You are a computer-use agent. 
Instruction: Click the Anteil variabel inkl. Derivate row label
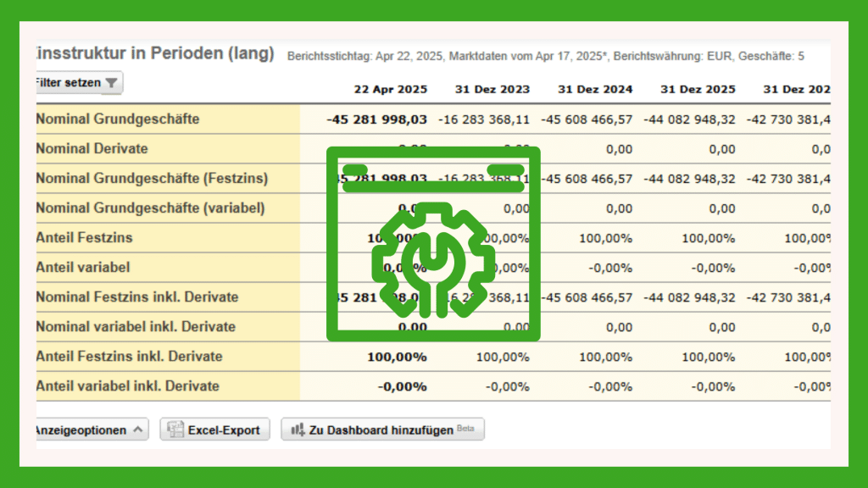pyautogui.click(x=128, y=386)
